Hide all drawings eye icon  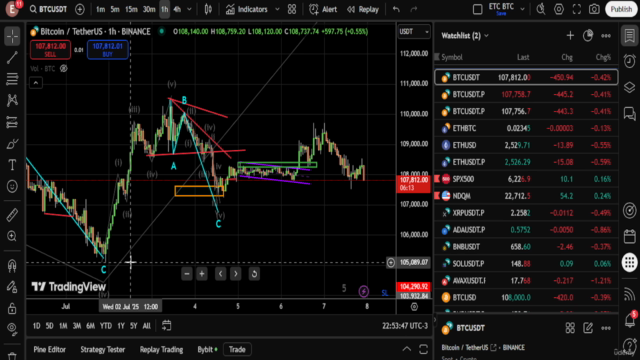[x=12, y=329]
